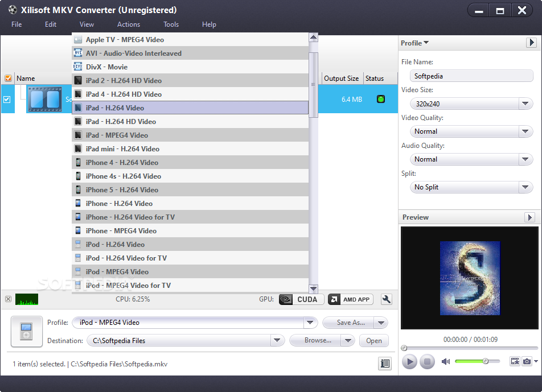Image resolution: width=542 pixels, height=392 pixels.
Task: Expand the Profile panel arrow button
Action: [532, 43]
